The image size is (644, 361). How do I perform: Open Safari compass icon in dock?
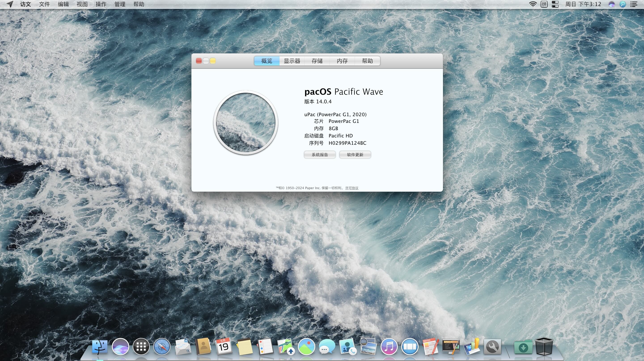coord(162,346)
